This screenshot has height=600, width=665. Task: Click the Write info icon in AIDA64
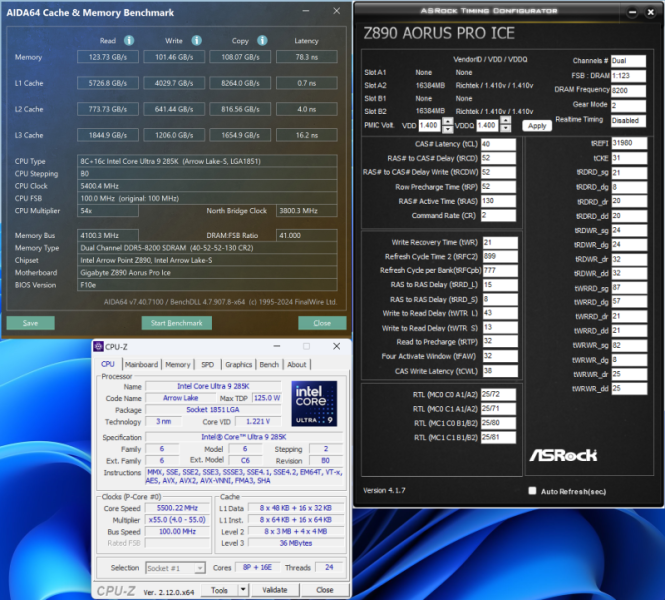click(196, 40)
